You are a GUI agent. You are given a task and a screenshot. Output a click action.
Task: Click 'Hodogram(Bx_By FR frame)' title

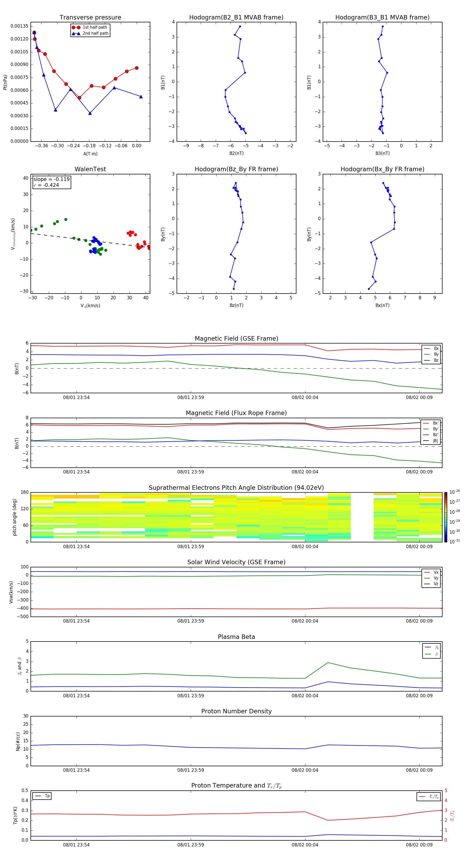pos(382,169)
